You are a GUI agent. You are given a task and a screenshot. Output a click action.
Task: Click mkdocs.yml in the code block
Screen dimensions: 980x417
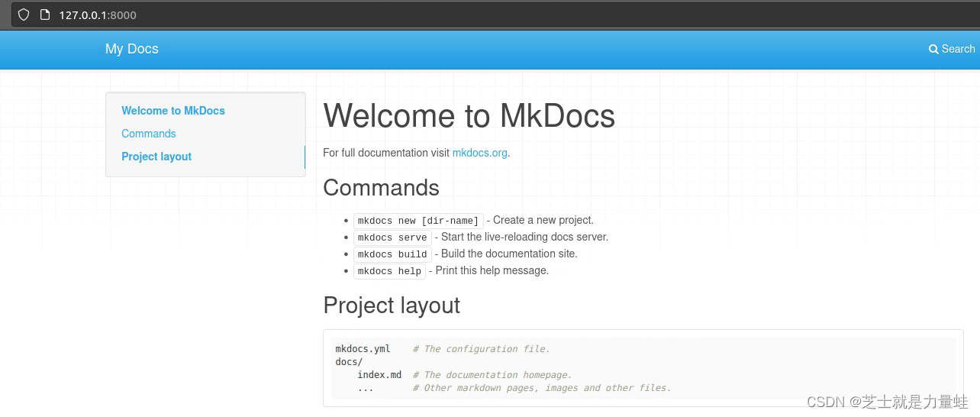(363, 349)
